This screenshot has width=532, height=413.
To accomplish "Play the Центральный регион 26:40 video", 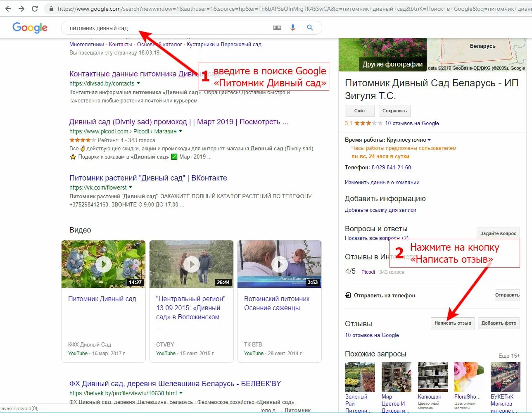I will tap(191, 264).
